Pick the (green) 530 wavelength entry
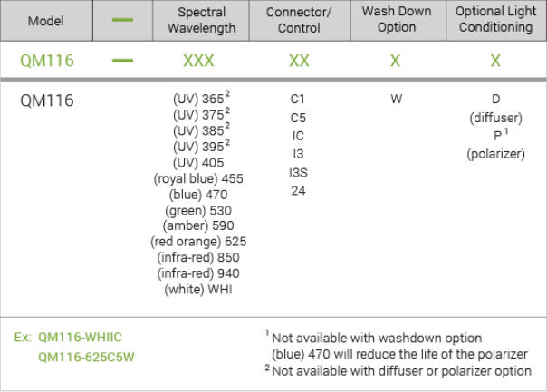Image resolution: width=547 pixels, height=392 pixels. click(x=198, y=210)
